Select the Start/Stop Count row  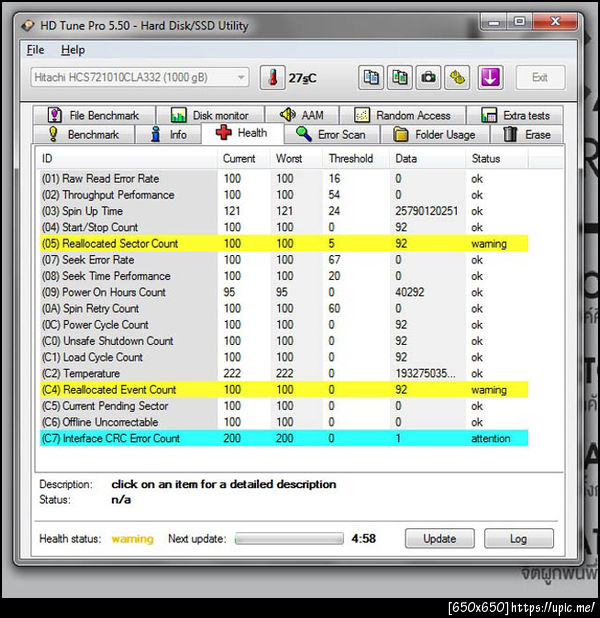click(x=284, y=227)
